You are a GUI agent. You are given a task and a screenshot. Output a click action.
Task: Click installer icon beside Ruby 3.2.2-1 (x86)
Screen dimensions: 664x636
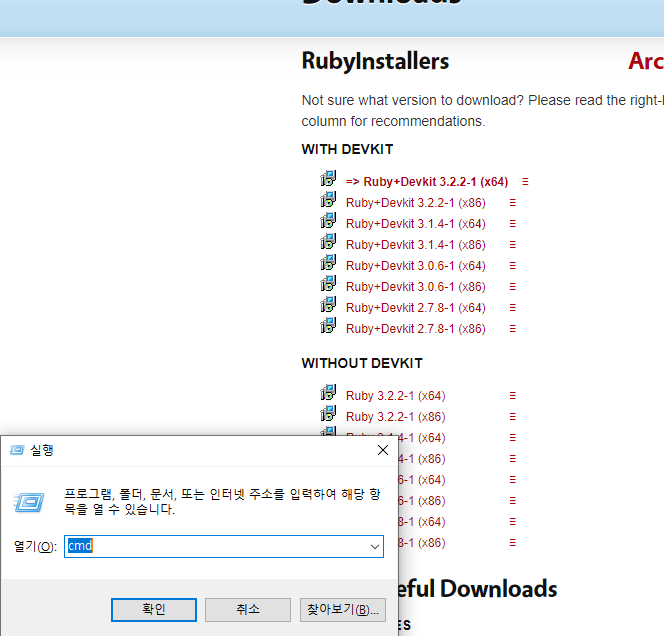(x=328, y=413)
